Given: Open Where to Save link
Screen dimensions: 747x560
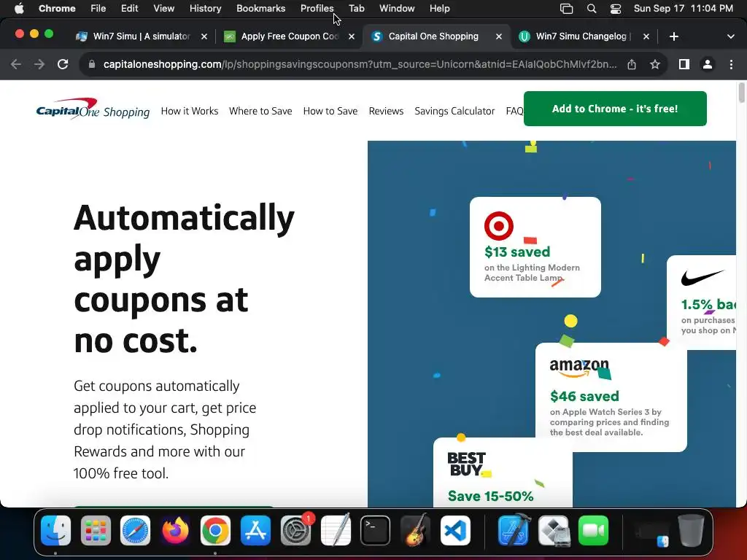Looking at the screenshot, I should coord(260,111).
